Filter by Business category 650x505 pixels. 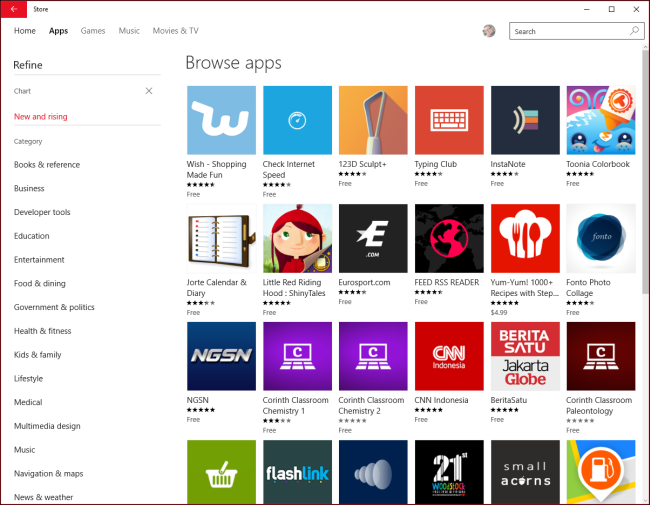coord(29,188)
